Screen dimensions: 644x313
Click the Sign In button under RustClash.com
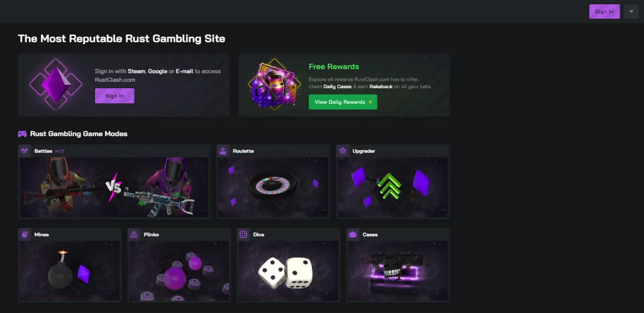(x=114, y=96)
